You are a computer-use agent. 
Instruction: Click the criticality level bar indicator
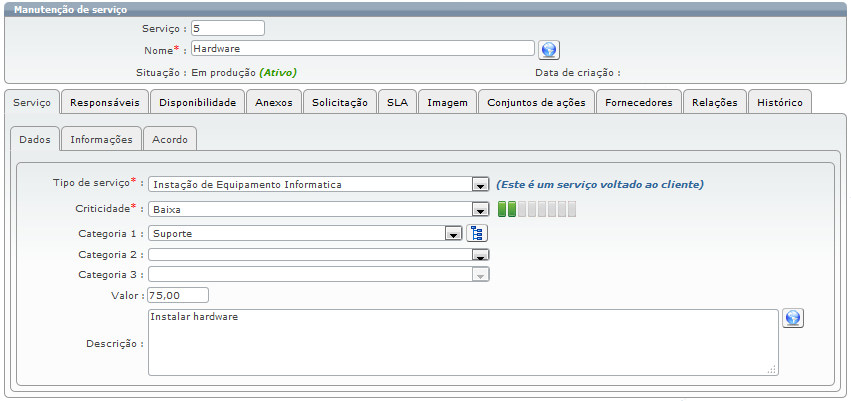pyautogui.click(x=538, y=209)
